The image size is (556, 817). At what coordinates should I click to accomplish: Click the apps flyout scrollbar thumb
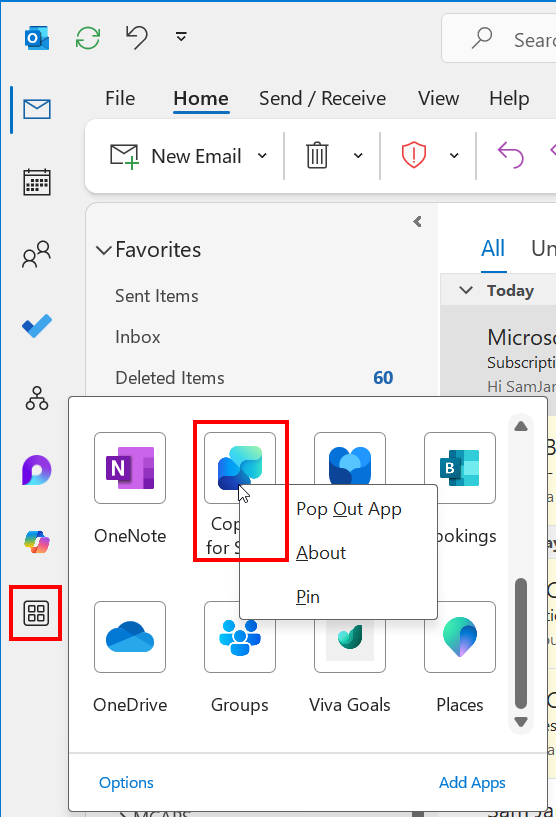(x=521, y=643)
